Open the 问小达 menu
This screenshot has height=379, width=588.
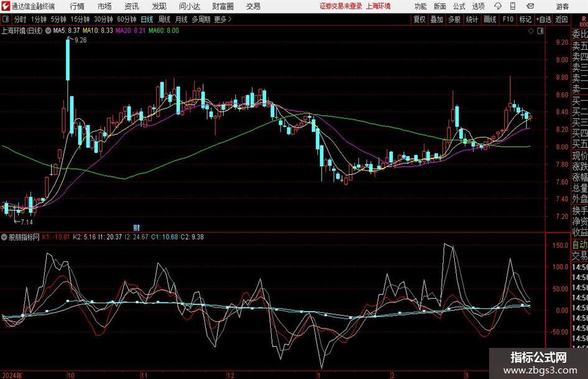coord(189,6)
